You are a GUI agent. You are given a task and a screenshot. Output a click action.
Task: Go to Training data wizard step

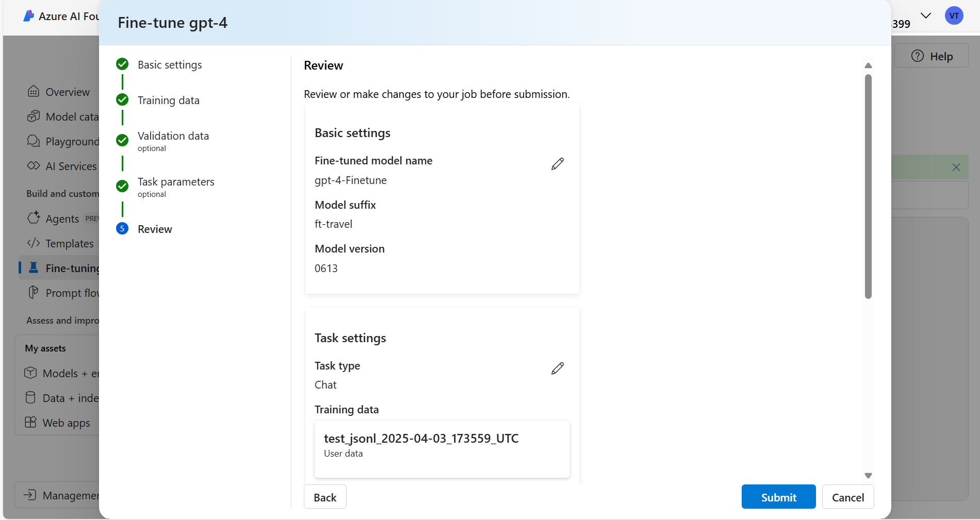click(168, 100)
